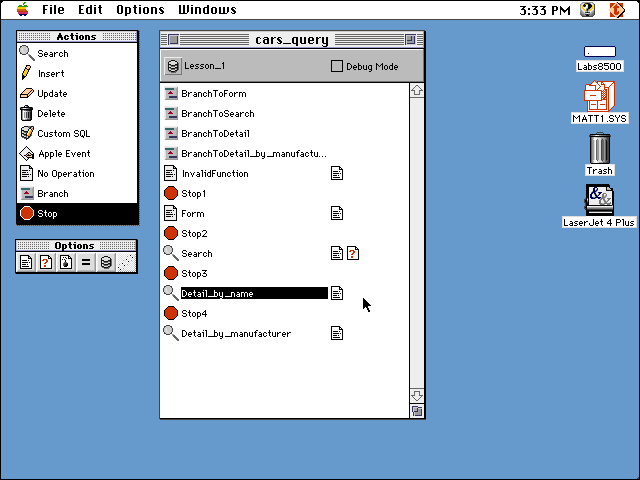Image resolution: width=640 pixels, height=480 pixels.
Task: Click the highlighted Detail_by_name label
Action: (x=254, y=293)
